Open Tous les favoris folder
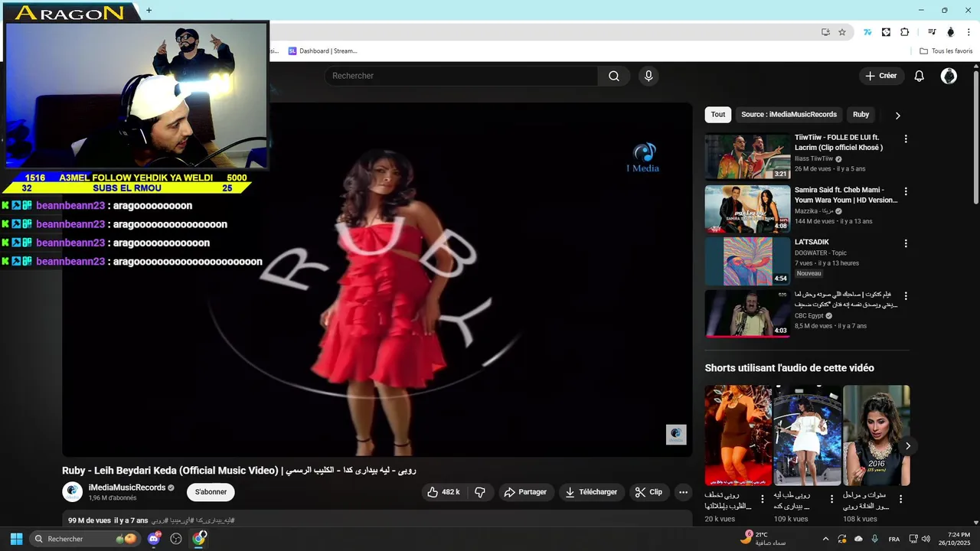The height and width of the screenshot is (551, 980). coord(946,51)
